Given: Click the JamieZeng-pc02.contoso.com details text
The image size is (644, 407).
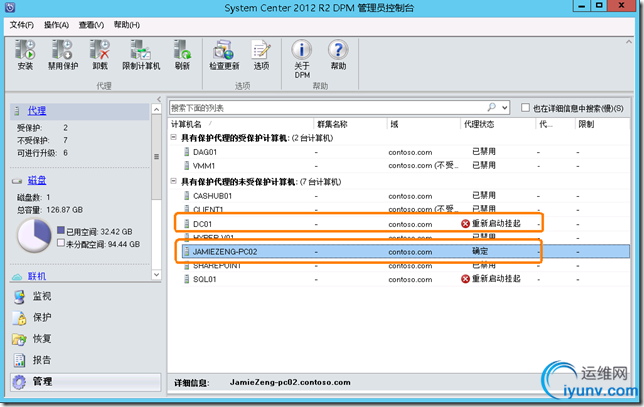Looking at the screenshot, I should [290, 382].
